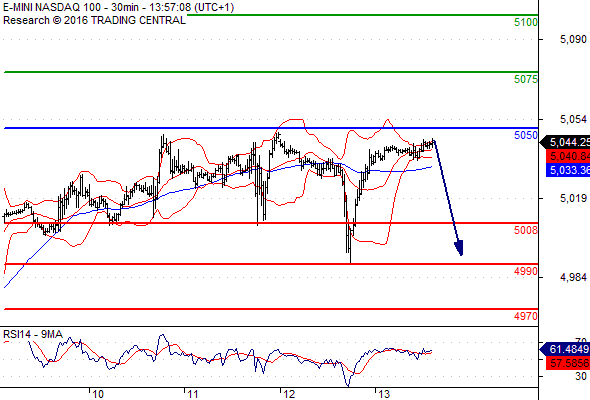The width and height of the screenshot is (590, 400).
Task: Click the 5,054 price axis label
Action: click(x=573, y=119)
